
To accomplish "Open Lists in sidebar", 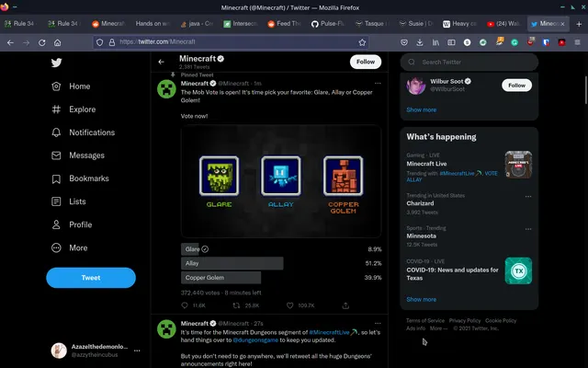I will pos(69,201).
